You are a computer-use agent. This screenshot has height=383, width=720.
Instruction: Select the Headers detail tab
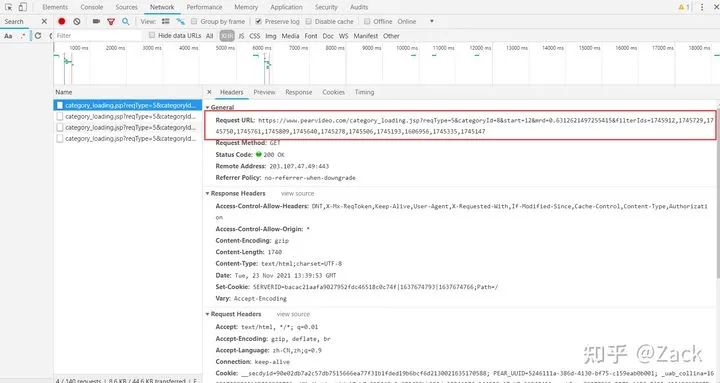231,92
